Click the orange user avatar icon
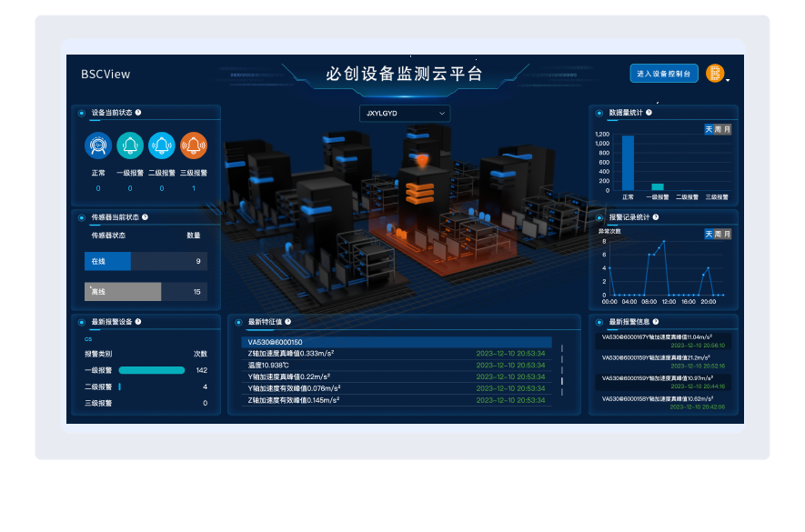The image size is (805, 532). [x=715, y=73]
